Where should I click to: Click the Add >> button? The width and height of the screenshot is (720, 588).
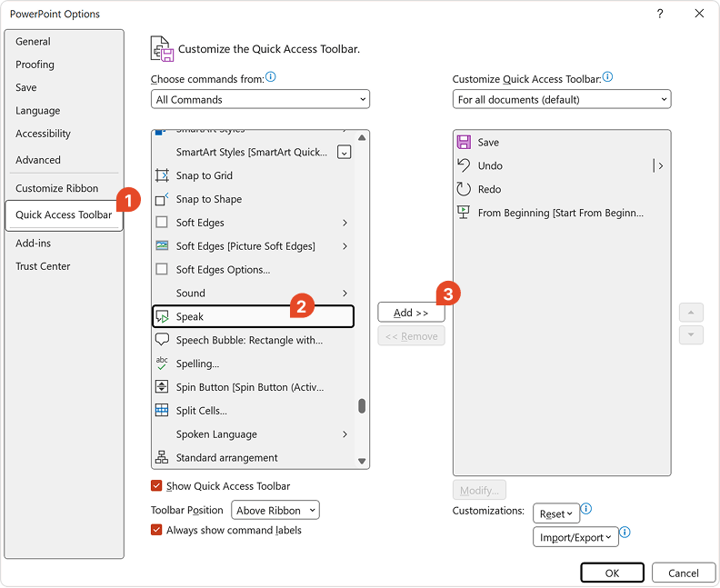(411, 313)
